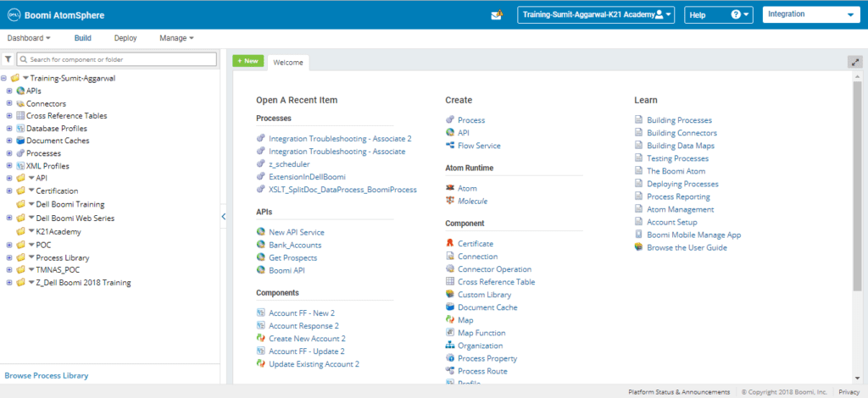Click the Connection component icon
868x398 pixels.
[x=450, y=257]
